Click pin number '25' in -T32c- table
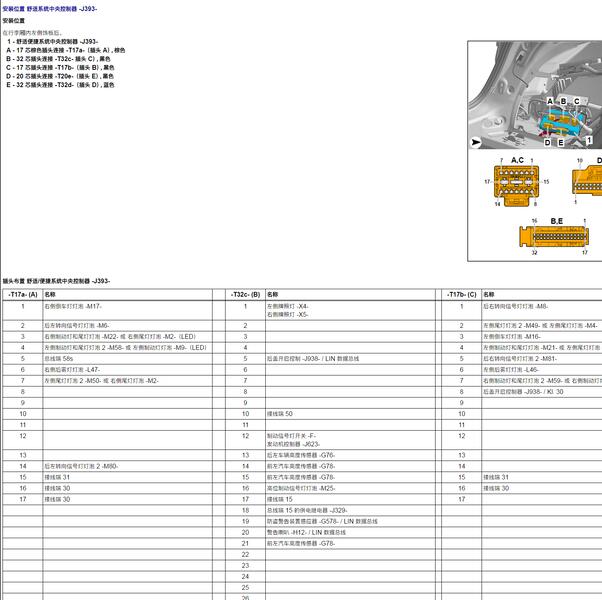 coord(245,588)
